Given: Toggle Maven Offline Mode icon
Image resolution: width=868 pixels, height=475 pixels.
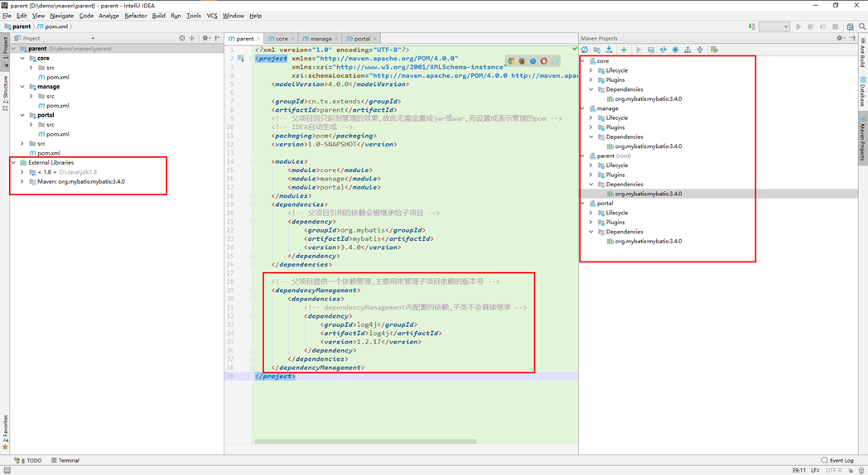Looking at the screenshot, I should 663,50.
